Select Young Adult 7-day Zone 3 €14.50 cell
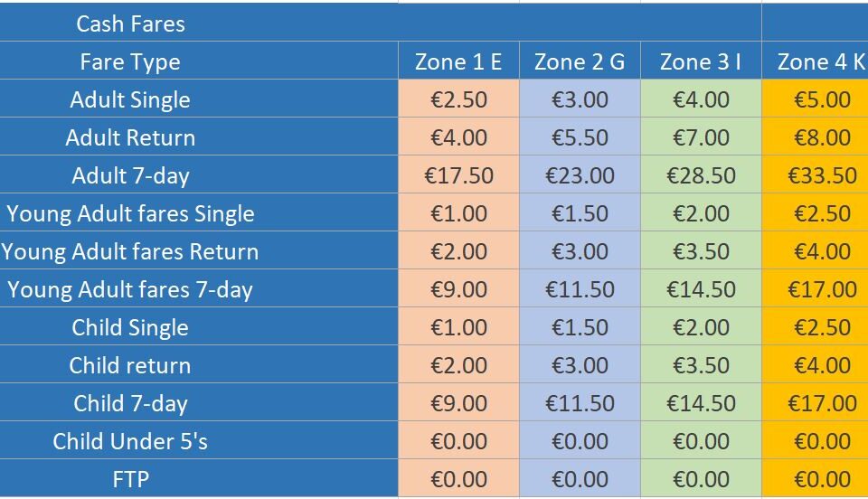Image resolution: width=868 pixels, height=499 pixels. (701, 289)
